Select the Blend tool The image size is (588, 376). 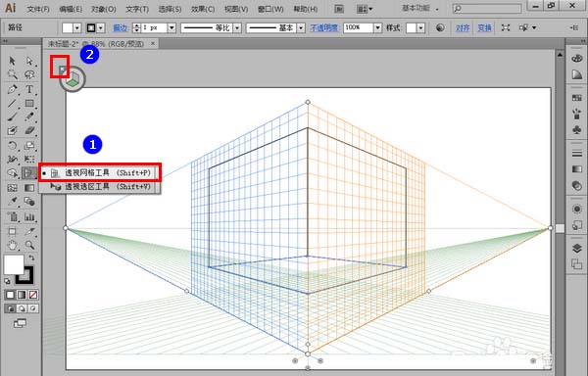click(x=29, y=202)
